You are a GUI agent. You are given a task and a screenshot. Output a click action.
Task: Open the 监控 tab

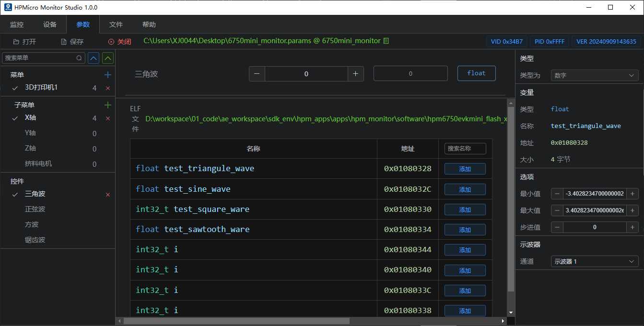click(17, 24)
